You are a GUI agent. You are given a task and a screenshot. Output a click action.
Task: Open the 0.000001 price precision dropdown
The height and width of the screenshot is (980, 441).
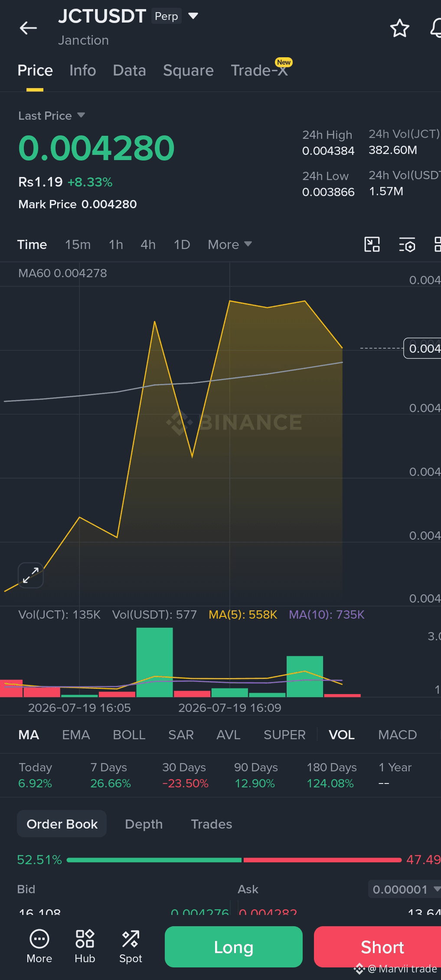[404, 889]
